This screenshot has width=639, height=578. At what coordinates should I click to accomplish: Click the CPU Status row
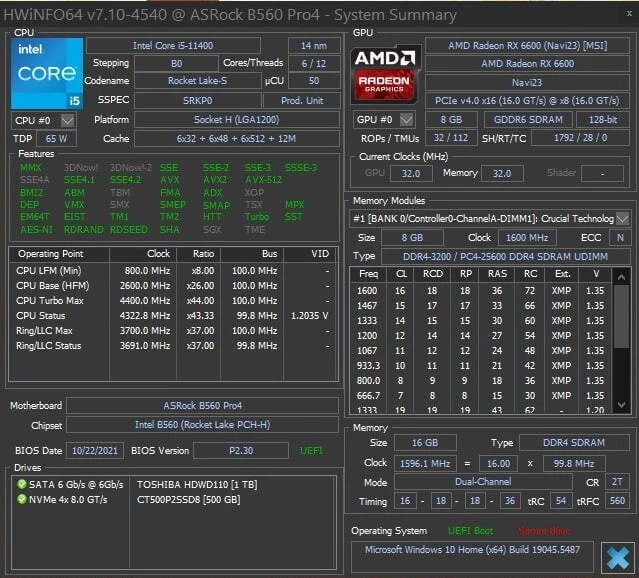(173, 316)
